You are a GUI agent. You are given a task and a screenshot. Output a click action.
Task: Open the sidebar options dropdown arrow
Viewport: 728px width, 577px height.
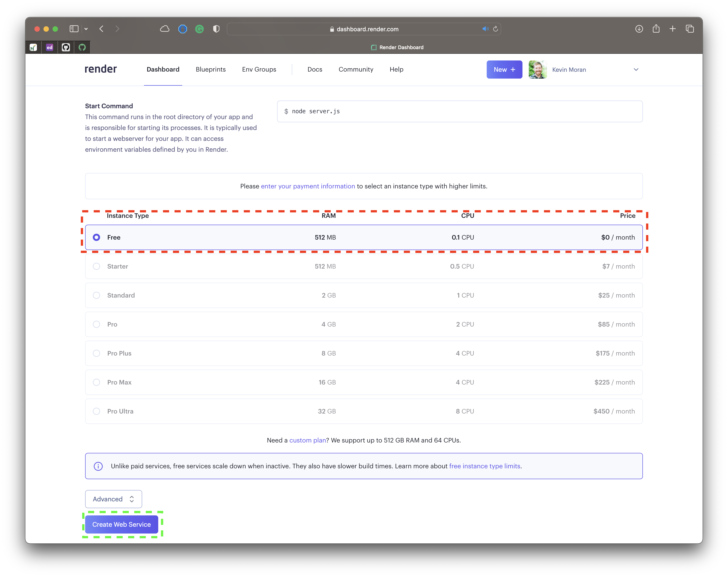(x=86, y=29)
